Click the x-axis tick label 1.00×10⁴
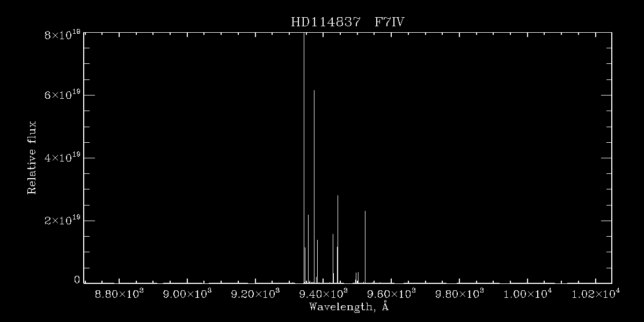Screen dimensions: 644x322 coord(528,293)
